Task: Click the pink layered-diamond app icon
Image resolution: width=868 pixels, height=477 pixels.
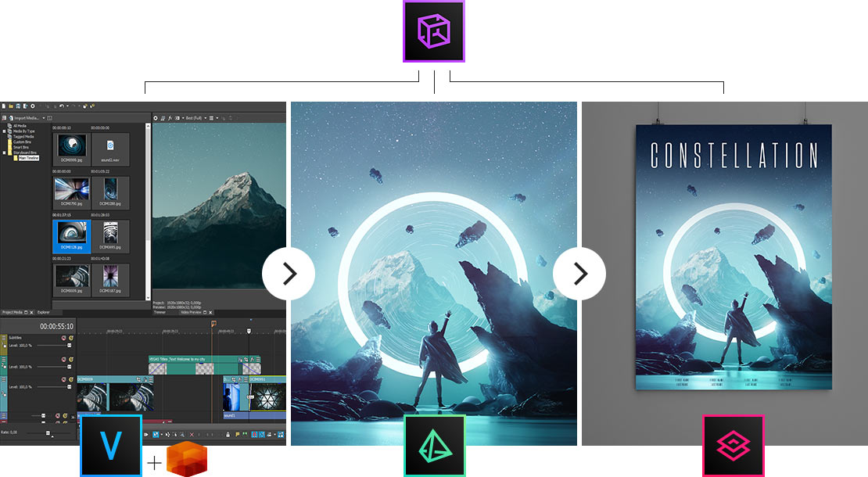Action: [x=733, y=446]
